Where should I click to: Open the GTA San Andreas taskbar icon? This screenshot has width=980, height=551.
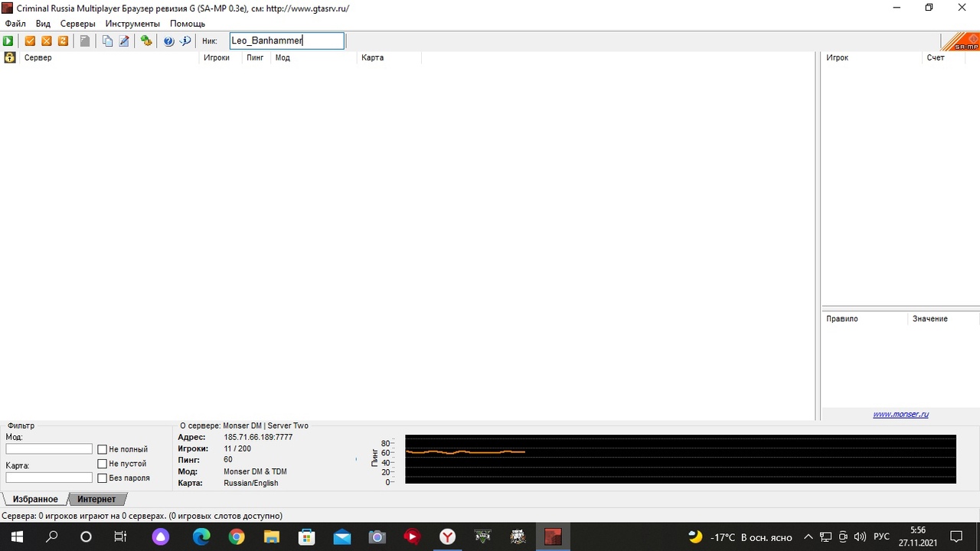click(x=518, y=536)
